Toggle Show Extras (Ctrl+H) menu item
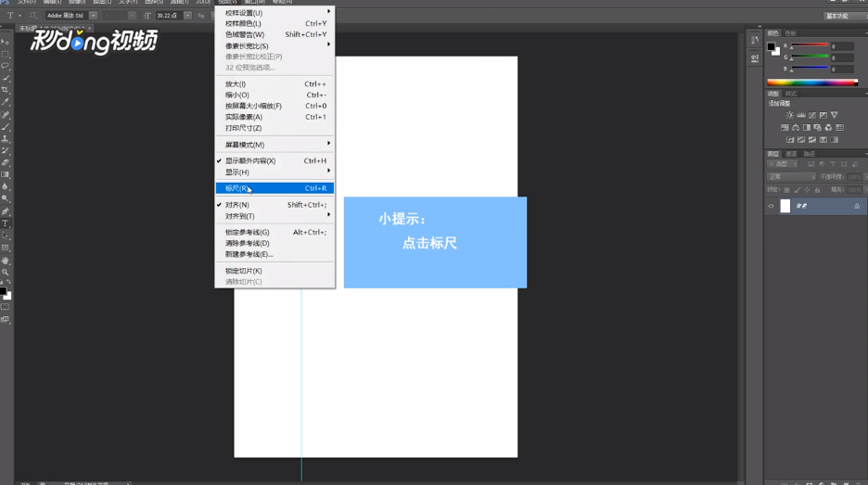 [x=274, y=160]
